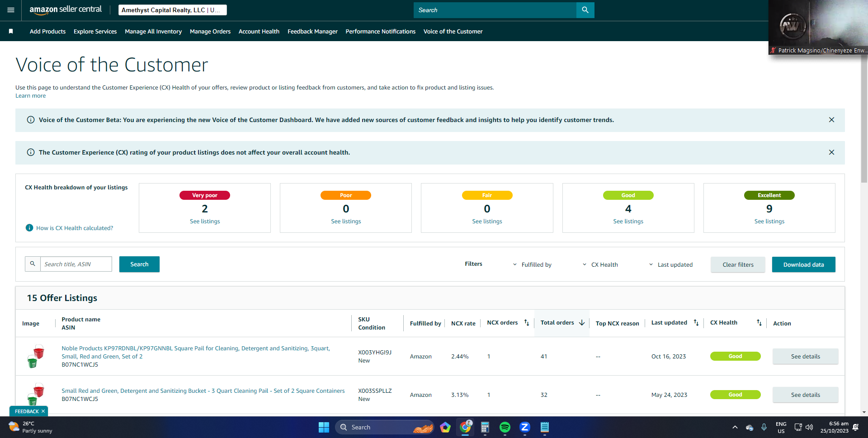Screen dimensions: 868x438
Task: Click the microphone icon in system tray
Action: [764, 427]
